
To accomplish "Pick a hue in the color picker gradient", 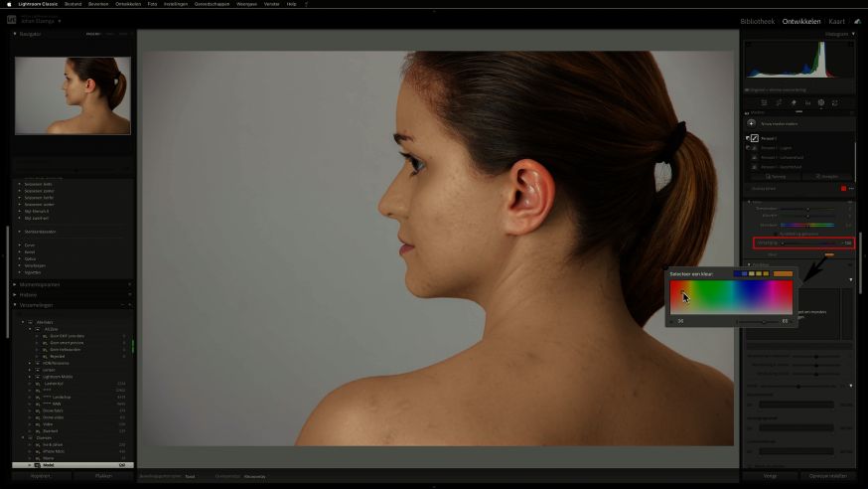I will pyautogui.click(x=731, y=296).
